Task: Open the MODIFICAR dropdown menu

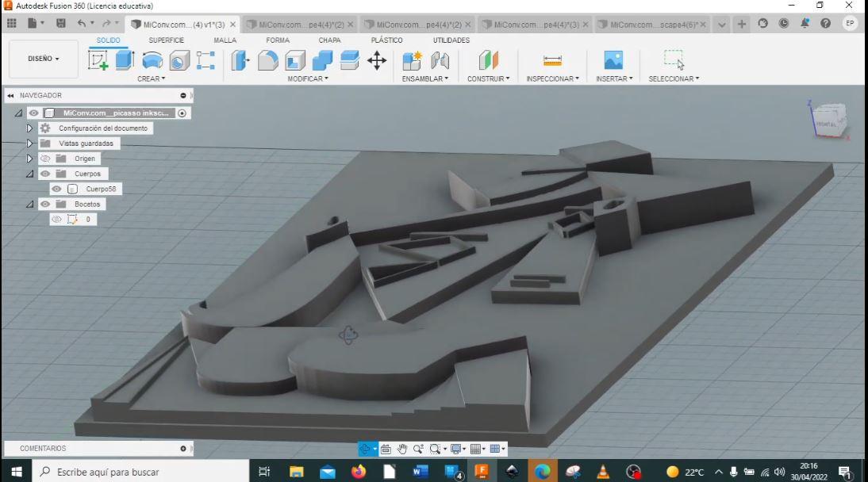Action: pos(308,78)
